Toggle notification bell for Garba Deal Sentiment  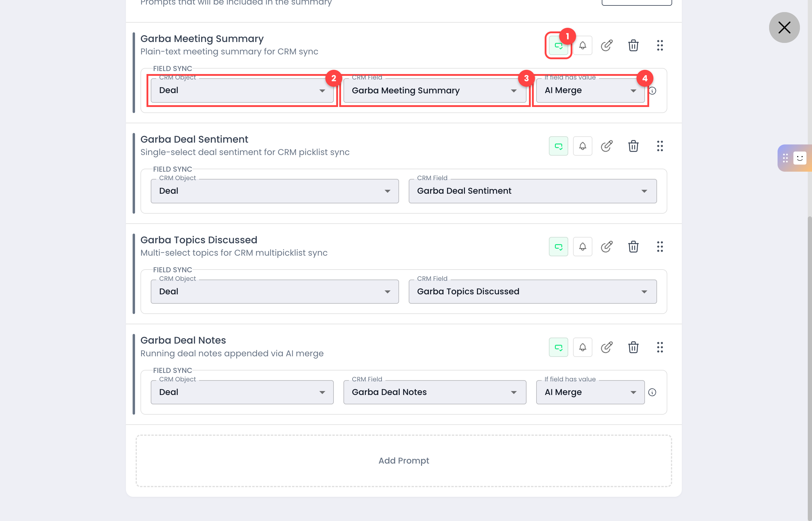[x=582, y=146]
